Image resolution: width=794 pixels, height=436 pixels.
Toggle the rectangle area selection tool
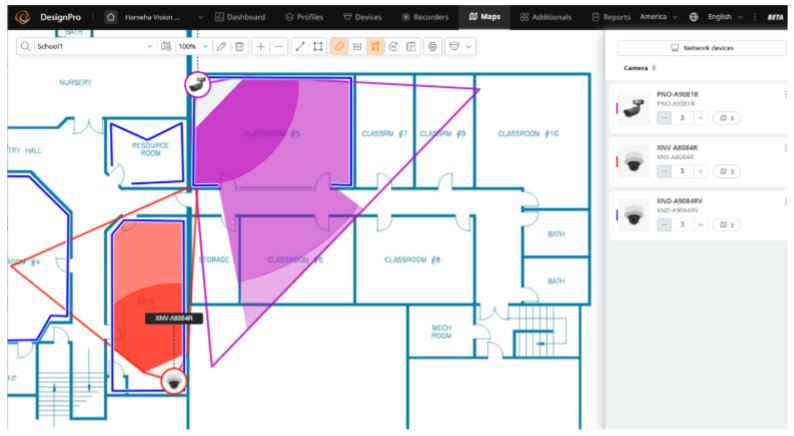tap(318, 47)
